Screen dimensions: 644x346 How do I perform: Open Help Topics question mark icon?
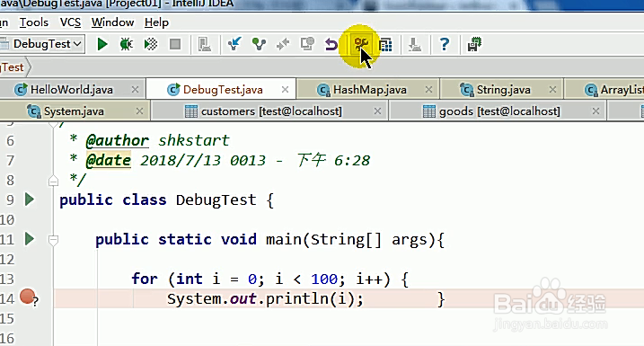(445, 44)
